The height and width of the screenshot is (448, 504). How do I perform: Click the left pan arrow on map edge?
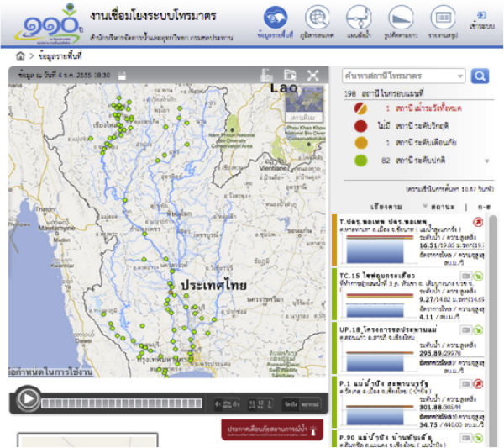point(13,237)
